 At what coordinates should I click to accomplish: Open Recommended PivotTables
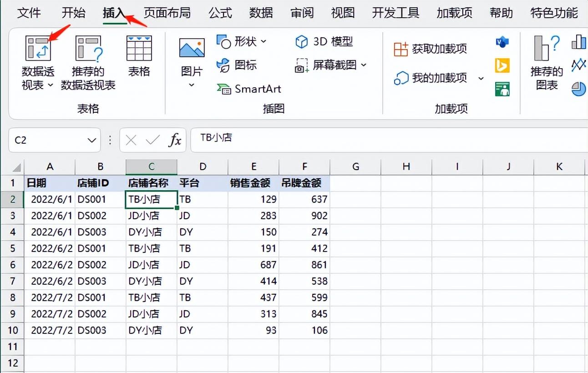pyautogui.click(x=88, y=49)
